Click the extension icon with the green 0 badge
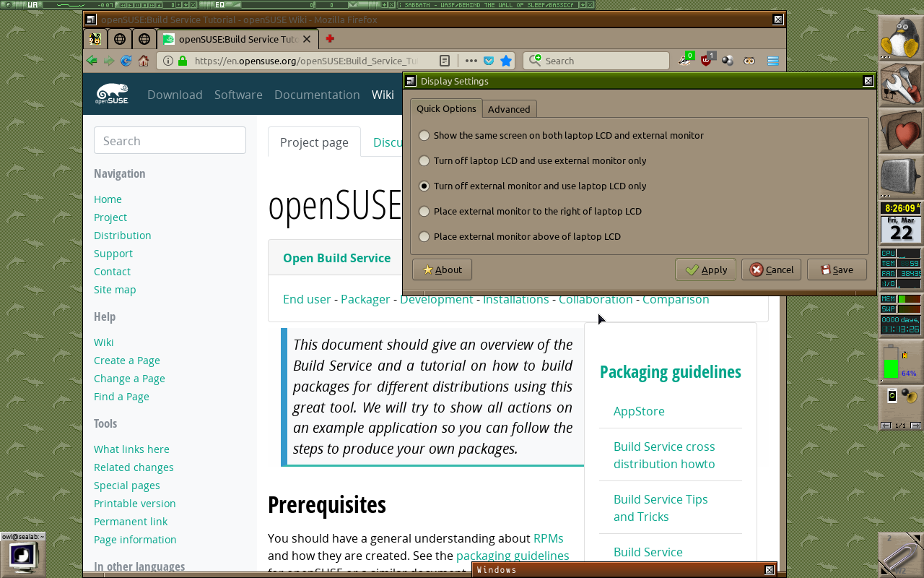The height and width of the screenshot is (578, 924). (x=685, y=60)
